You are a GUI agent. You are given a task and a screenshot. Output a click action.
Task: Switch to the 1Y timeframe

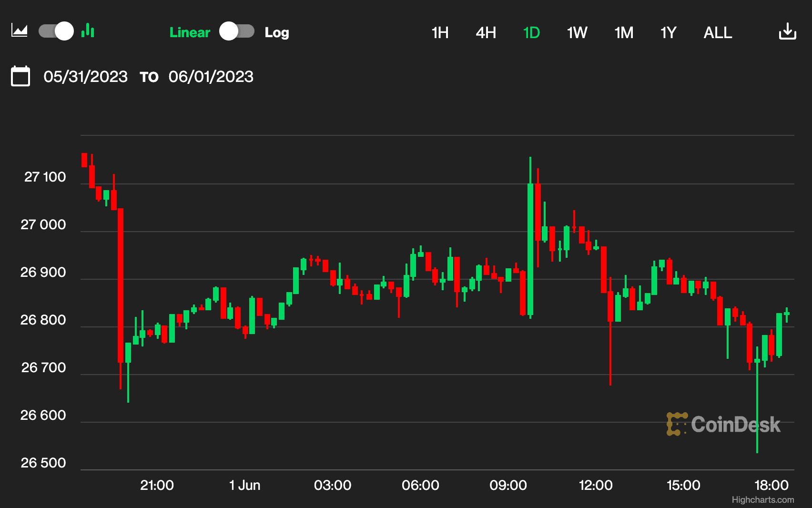click(669, 32)
